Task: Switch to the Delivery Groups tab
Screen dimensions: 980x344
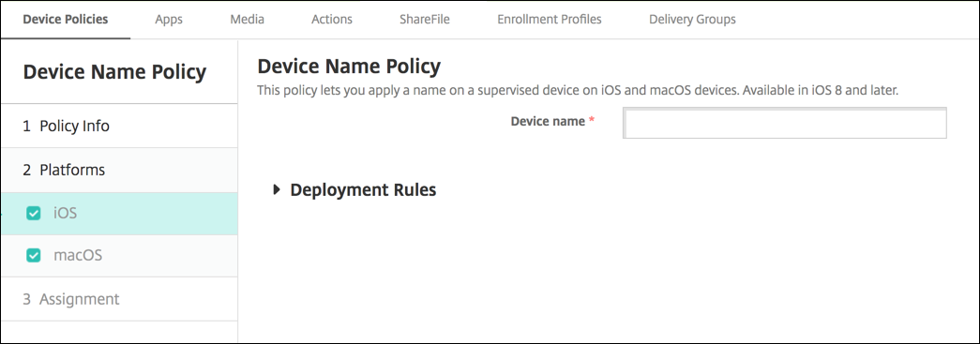Action: tap(692, 20)
